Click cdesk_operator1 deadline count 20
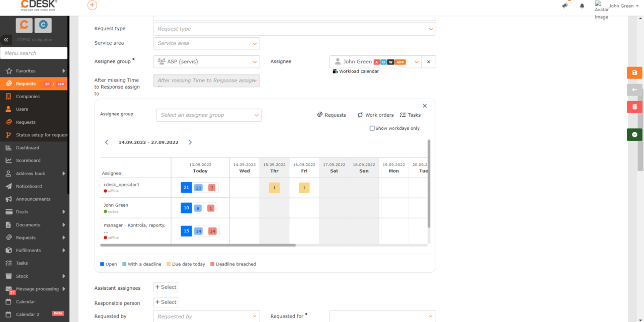 [198, 188]
